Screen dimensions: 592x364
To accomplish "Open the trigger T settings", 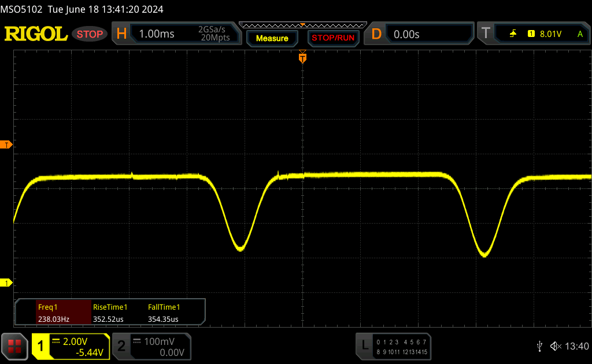I will tap(486, 33).
